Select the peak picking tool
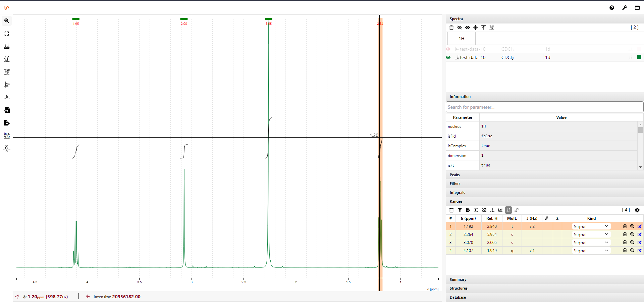Image resolution: width=644 pixels, height=302 pixels. coord(7,46)
